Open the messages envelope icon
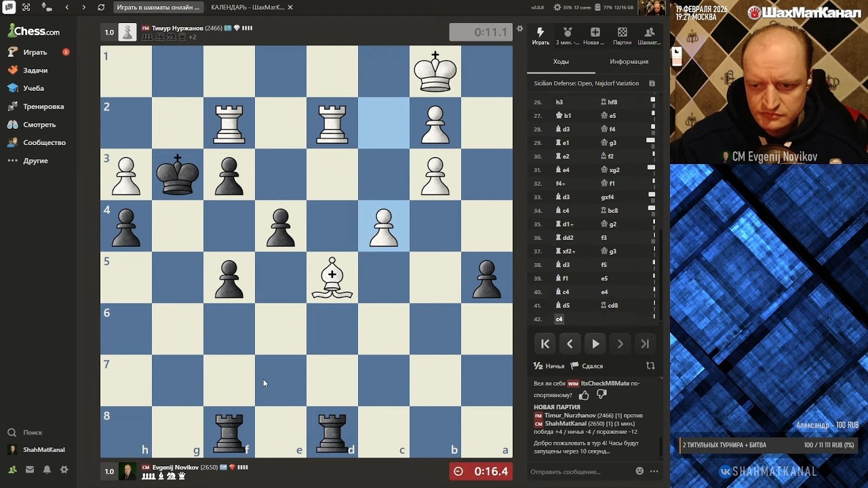The height and width of the screenshot is (488, 868). (x=30, y=469)
